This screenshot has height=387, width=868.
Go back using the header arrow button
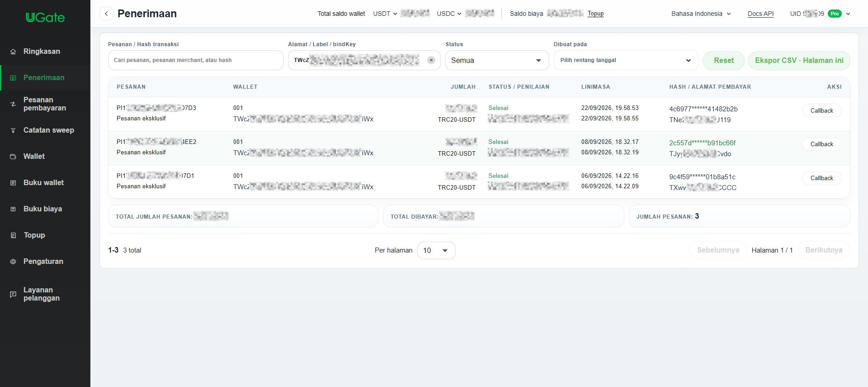click(x=106, y=14)
